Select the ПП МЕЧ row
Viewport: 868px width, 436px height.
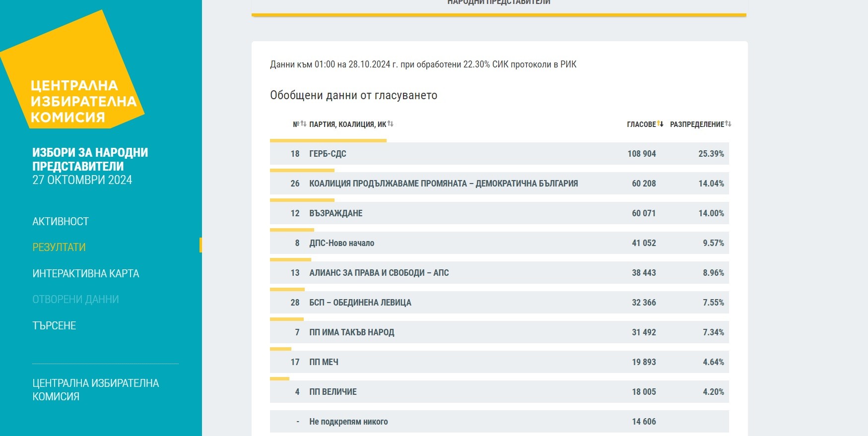(499, 362)
